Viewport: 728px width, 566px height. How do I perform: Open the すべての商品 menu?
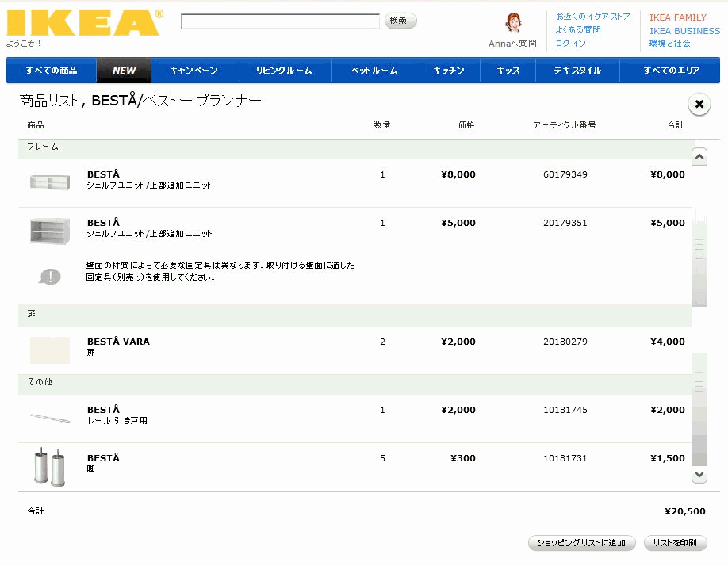click(x=52, y=71)
